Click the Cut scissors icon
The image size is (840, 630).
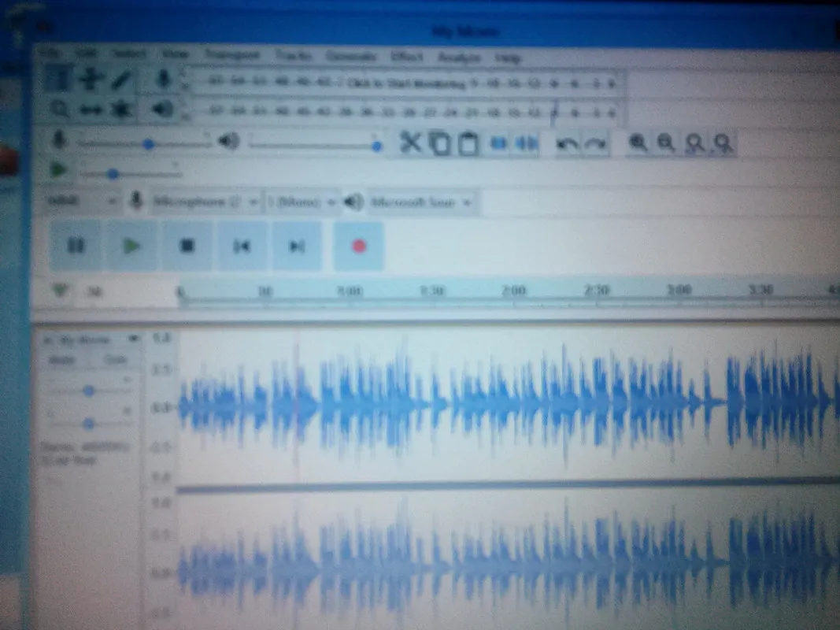coord(411,143)
